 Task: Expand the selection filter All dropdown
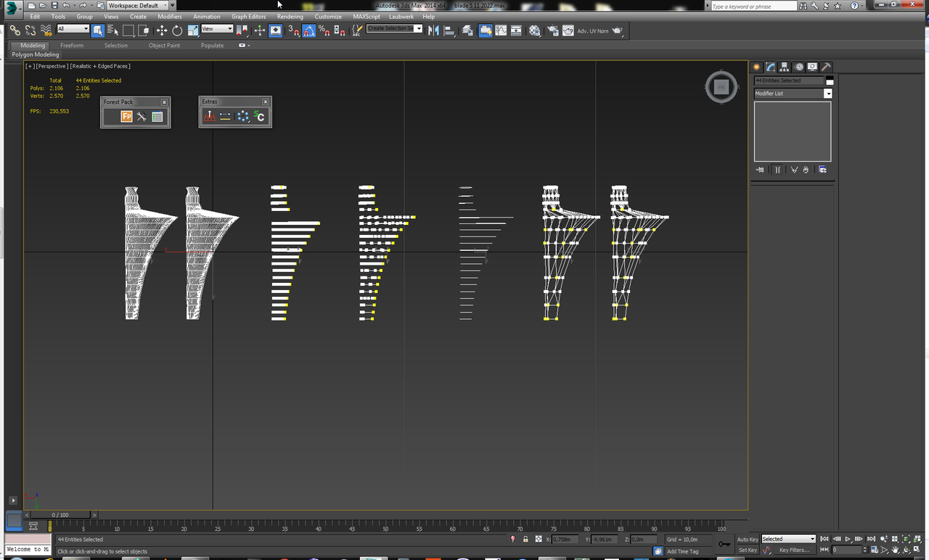(73, 29)
